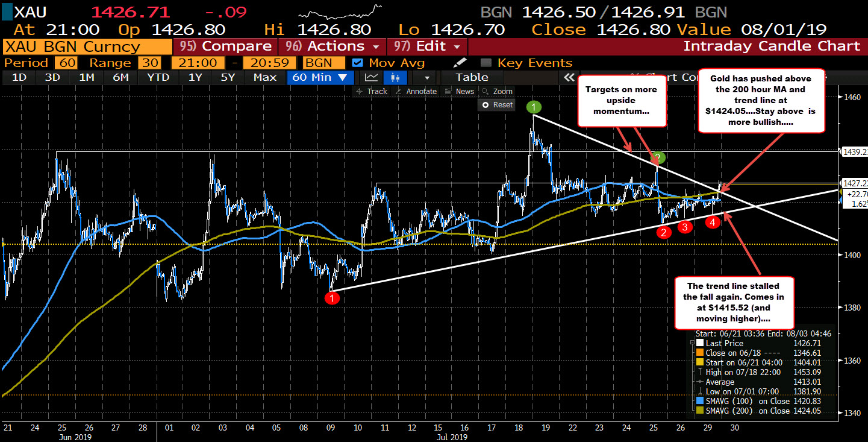Open the 60 Min interval dropdown
This screenshot has width=868, height=442.
click(x=320, y=77)
